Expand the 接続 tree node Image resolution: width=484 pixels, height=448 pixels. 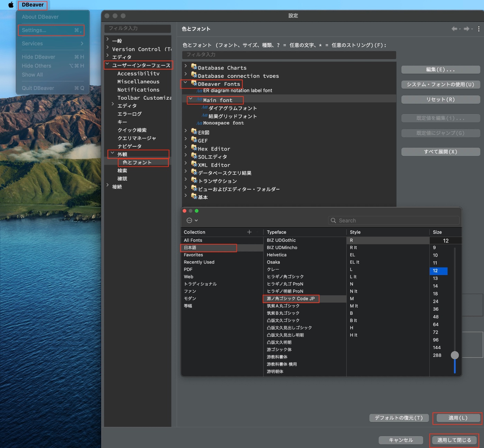tap(108, 185)
